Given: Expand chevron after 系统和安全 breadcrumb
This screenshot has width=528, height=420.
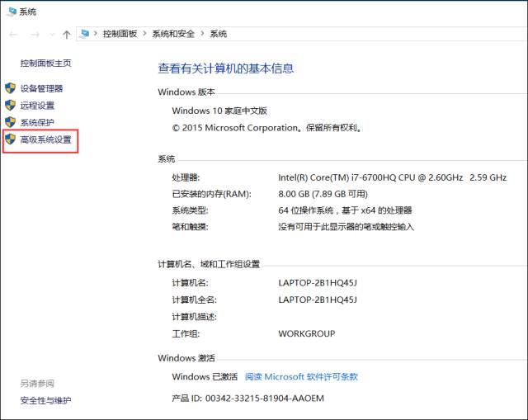Looking at the screenshot, I should tap(202, 33).
